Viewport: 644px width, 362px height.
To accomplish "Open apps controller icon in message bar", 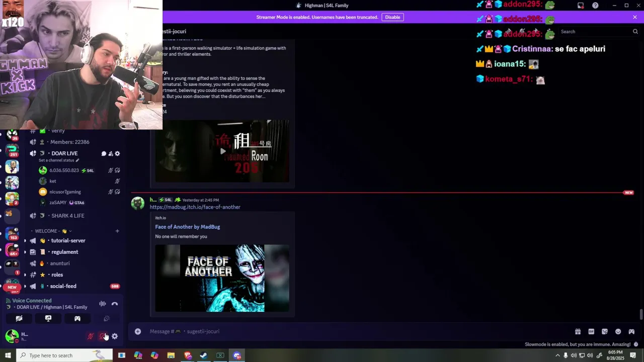I will (x=631, y=331).
